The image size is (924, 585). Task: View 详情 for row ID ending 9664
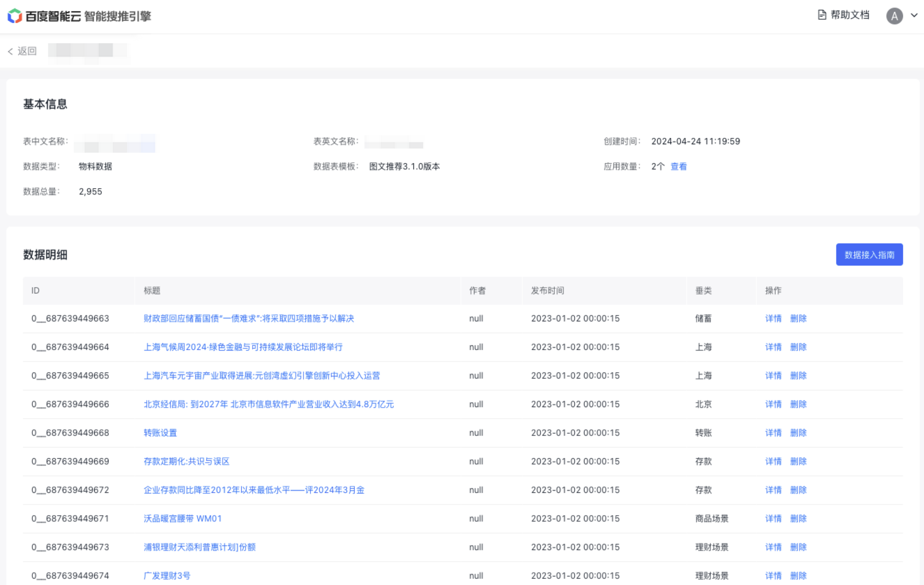[773, 347]
